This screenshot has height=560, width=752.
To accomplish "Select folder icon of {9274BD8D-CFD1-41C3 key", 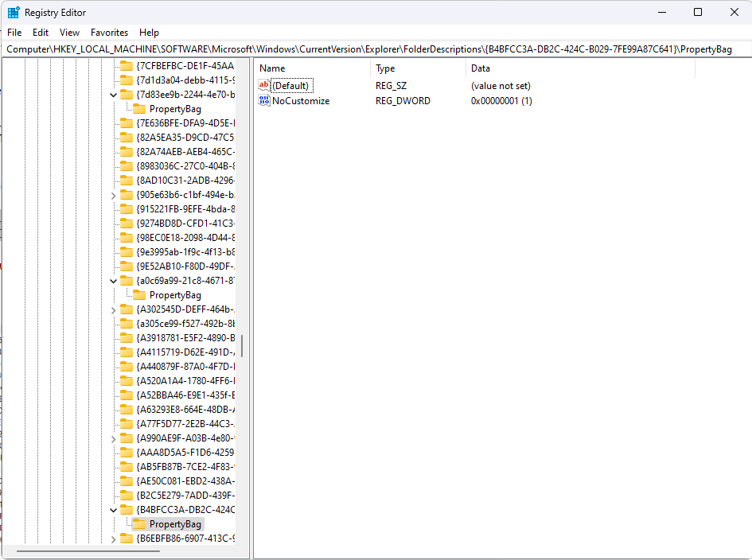I will pyautogui.click(x=127, y=224).
